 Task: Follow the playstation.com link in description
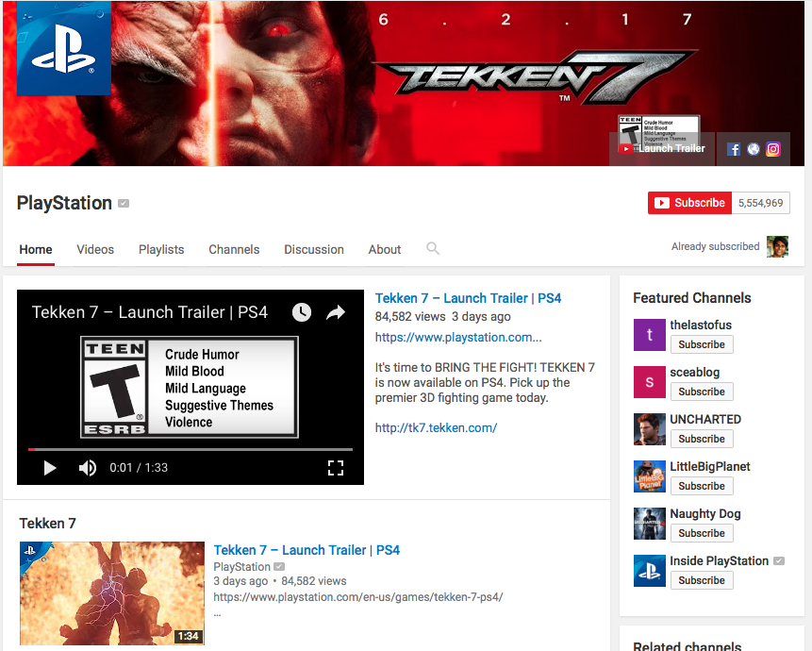[458, 337]
